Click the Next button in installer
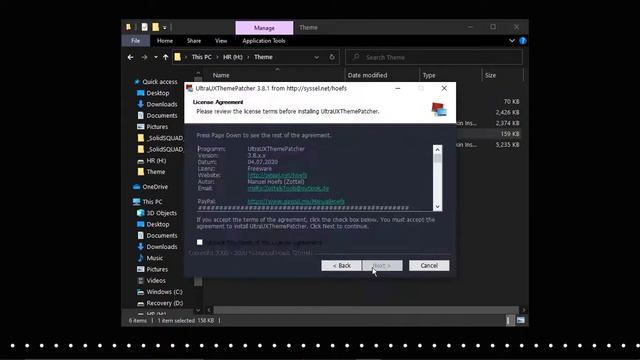This screenshot has height=360, width=640. (x=382, y=265)
